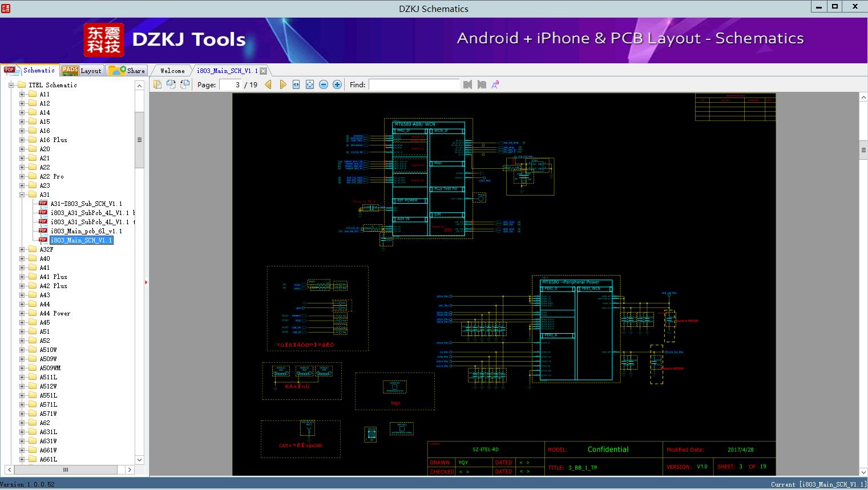Screen dimensions: 868x490
Task: Expand the A32F folder
Action: [x=22, y=249]
